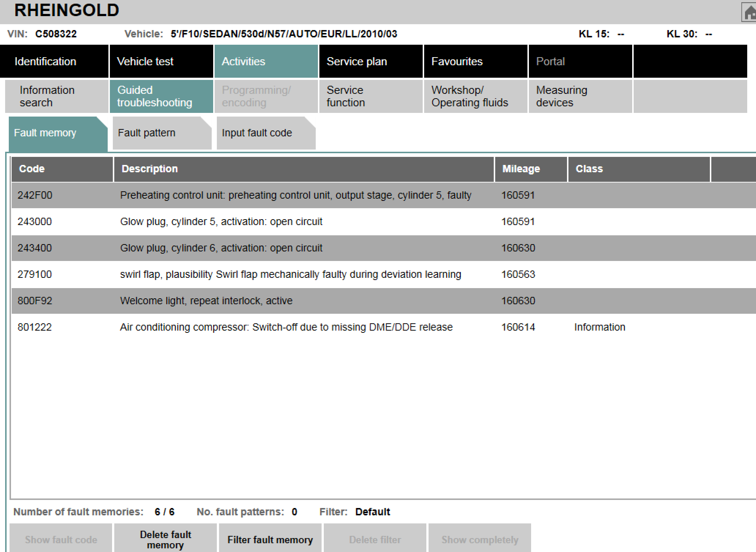Click Programming/encoding submenu item
The height and width of the screenshot is (552, 756).
(266, 96)
